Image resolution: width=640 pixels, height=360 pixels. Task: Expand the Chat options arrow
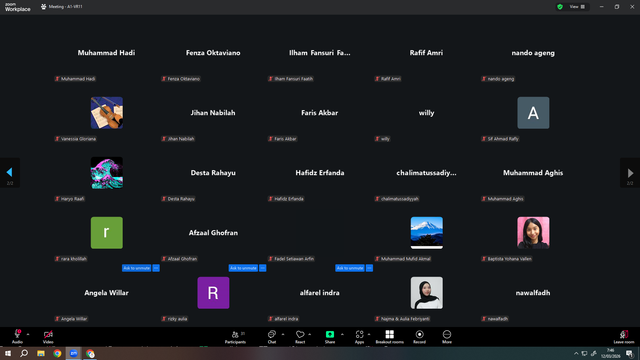(x=283, y=334)
